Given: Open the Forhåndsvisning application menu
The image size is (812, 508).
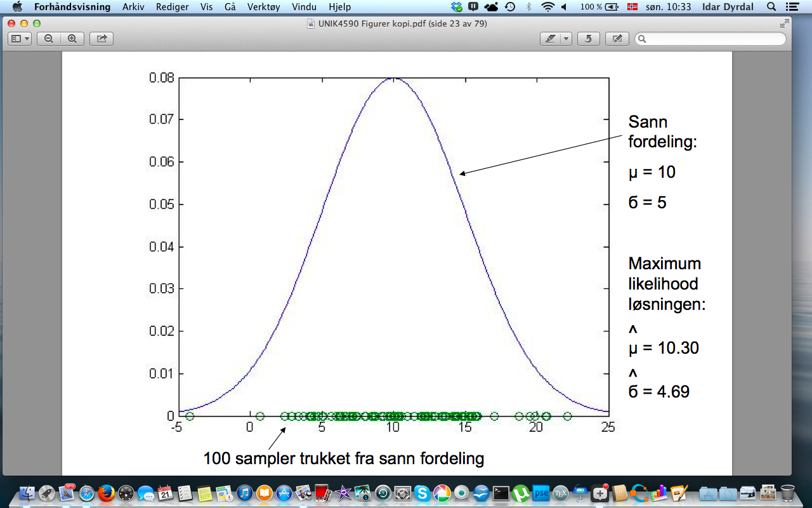Looking at the screenshot, I should pos(72,7).
